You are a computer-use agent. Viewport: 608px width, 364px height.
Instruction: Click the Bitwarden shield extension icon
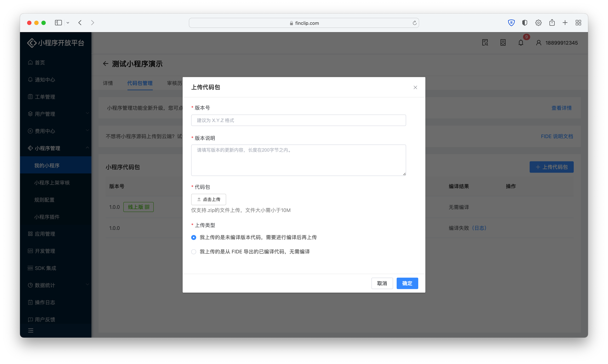point(511,23)
